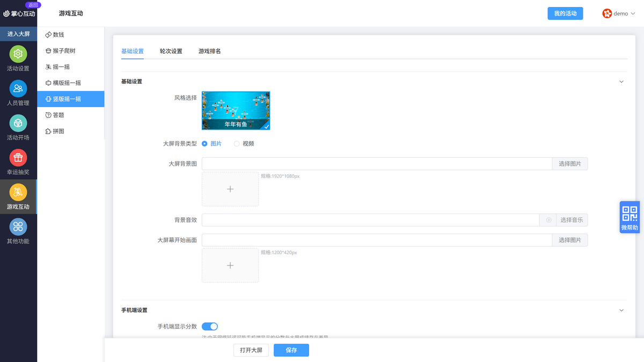
Task: Click the 掌心互动 logo
Action: tap(19, 13)
